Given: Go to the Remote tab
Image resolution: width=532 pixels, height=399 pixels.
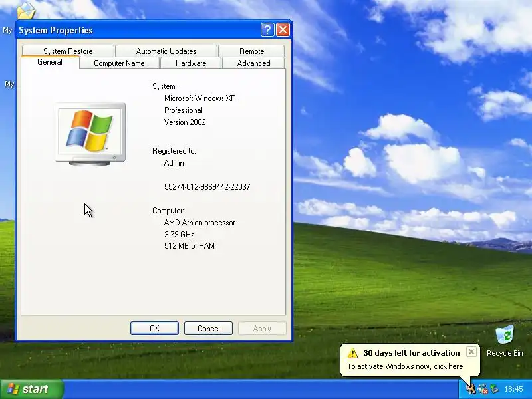Looking at the screenshot, I should [x=251, y=51].
